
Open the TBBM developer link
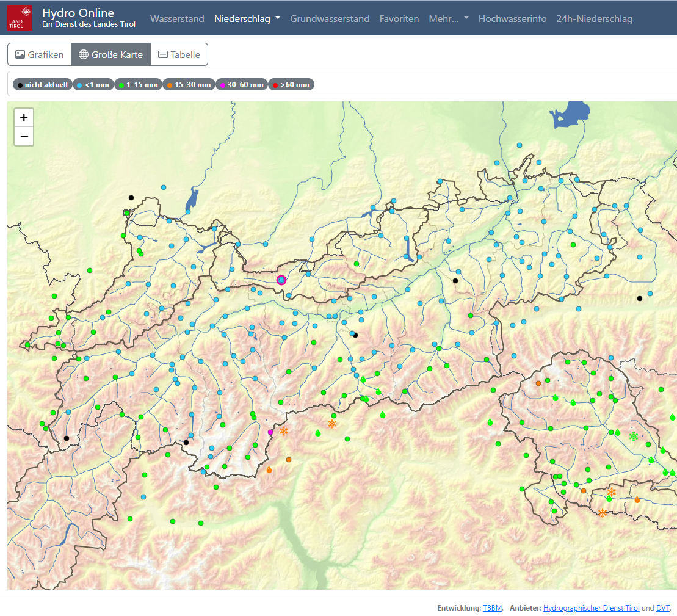tap(492, 608)
